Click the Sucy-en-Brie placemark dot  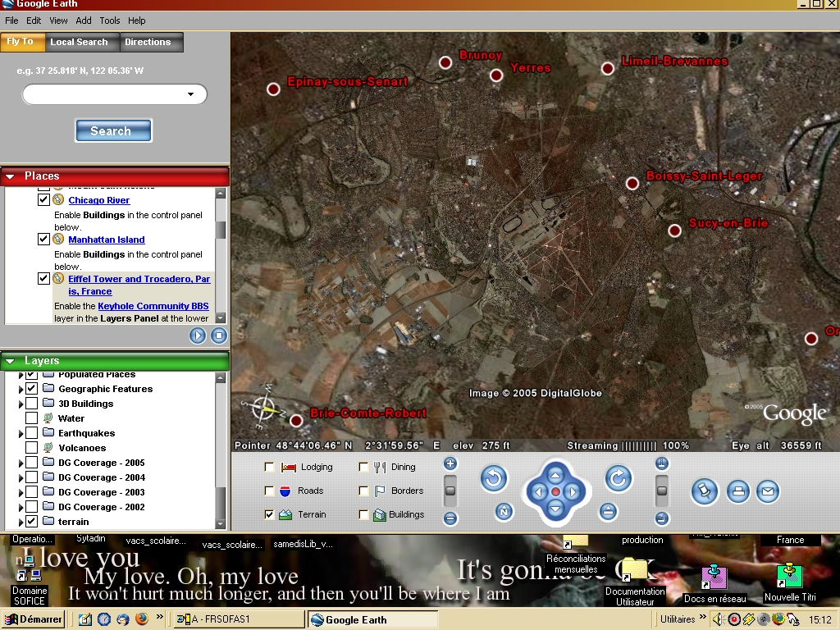coord(674,231)
